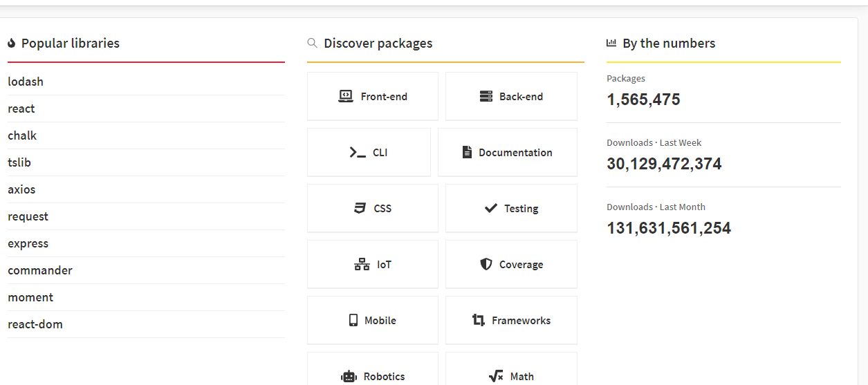Click the last week downloads value 30,129,472,374

(x=665, y=164)
